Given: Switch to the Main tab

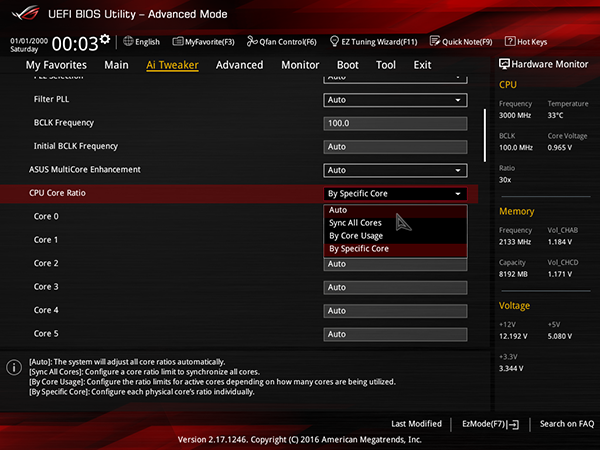Looking at the screenshot, I should click(x=116, y=65).
